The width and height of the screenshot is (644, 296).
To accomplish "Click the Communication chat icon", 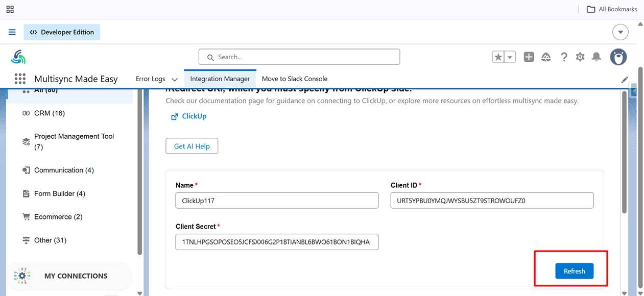I will [26, 170].
